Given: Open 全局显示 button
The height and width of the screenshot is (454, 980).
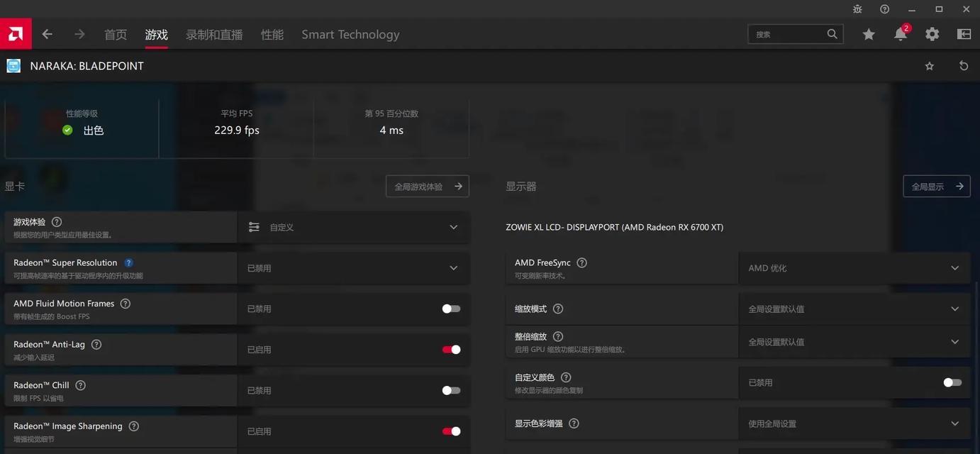Looking at the screenshot, I should point(937,187).
